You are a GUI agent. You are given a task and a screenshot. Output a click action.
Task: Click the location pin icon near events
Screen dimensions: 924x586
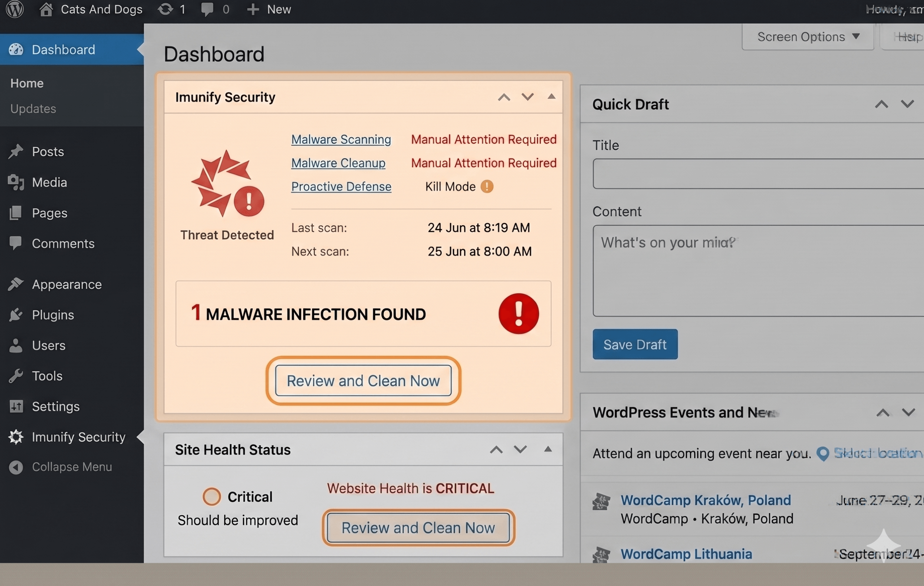[822, 454]
